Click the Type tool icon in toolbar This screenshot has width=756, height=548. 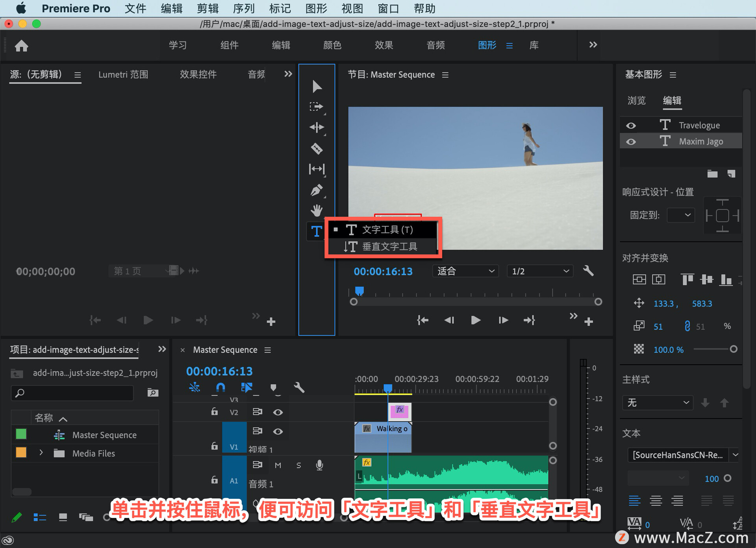pyautogui.click(x=317, y=231)
